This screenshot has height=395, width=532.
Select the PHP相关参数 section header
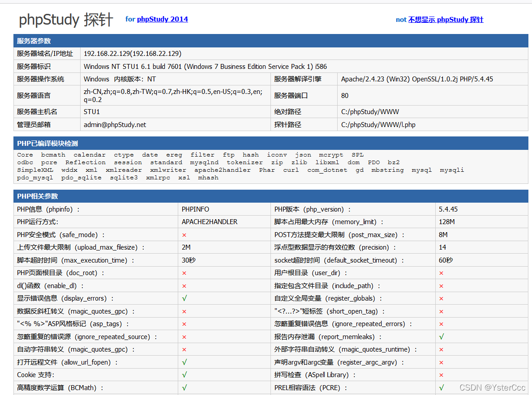click(x=271, y=196)
